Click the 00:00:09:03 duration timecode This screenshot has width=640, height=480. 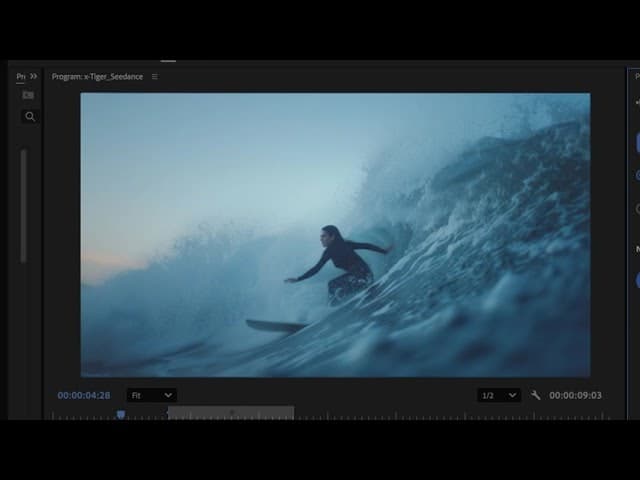tap(575, 395)
